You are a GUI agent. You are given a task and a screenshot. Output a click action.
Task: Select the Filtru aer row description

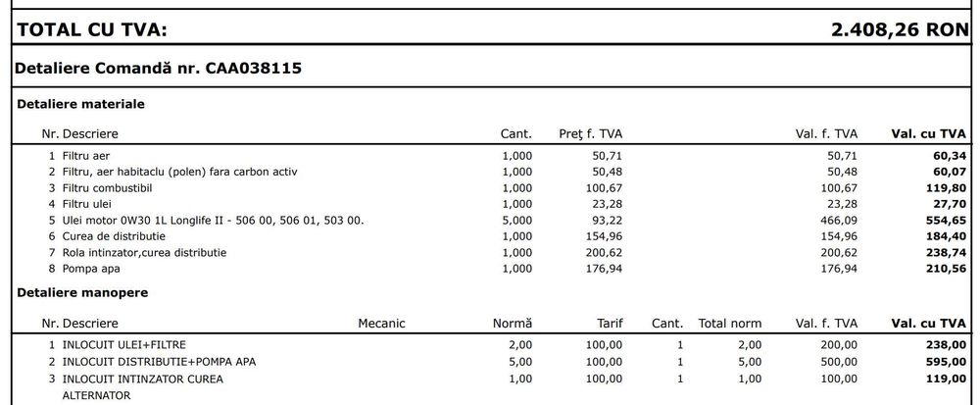[86, 155]
